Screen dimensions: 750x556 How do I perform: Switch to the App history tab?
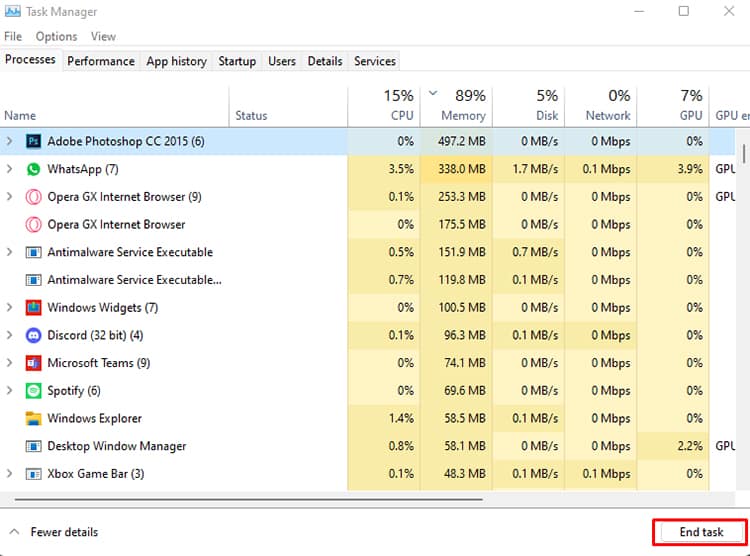pos(176,61)
